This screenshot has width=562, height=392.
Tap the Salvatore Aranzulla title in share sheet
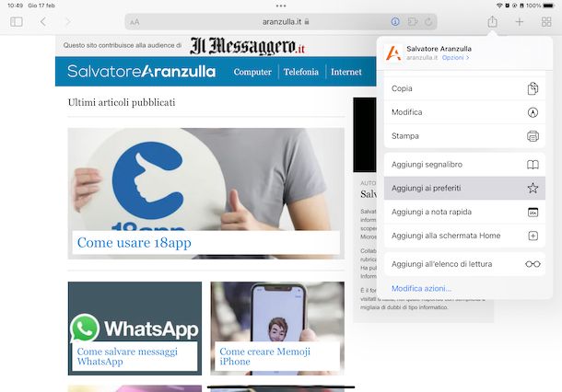(x=439, y=49)
